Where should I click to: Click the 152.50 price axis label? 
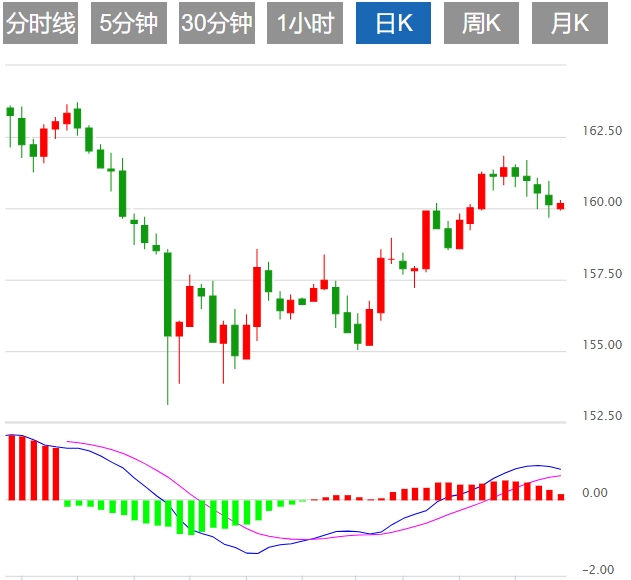(601, 416)
